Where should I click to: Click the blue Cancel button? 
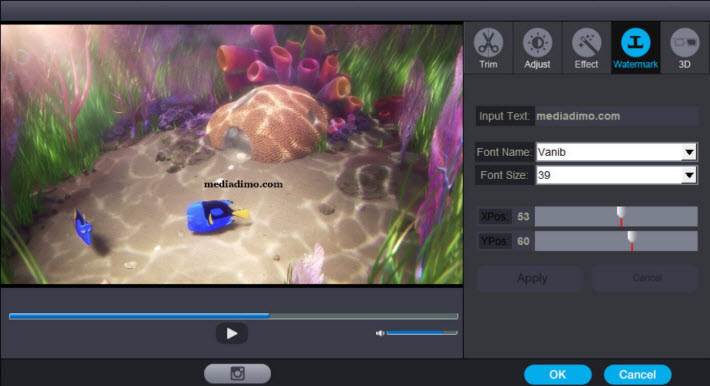(x=638, y=375)
